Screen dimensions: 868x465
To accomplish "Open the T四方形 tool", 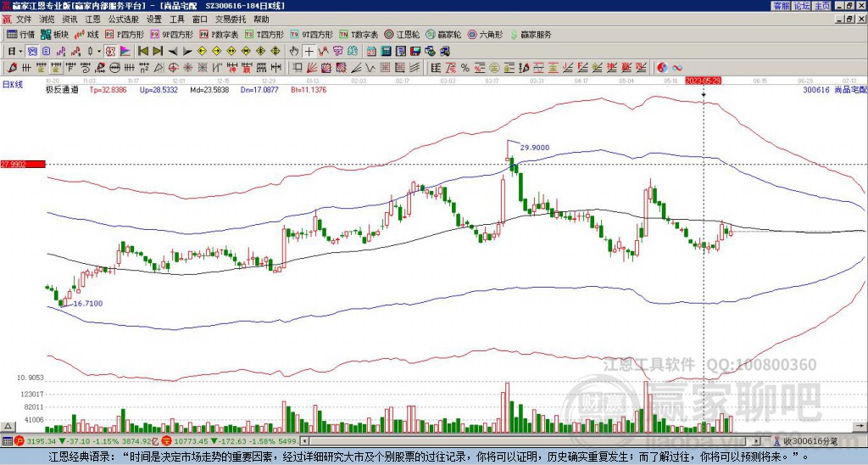I will click(264, 34).
